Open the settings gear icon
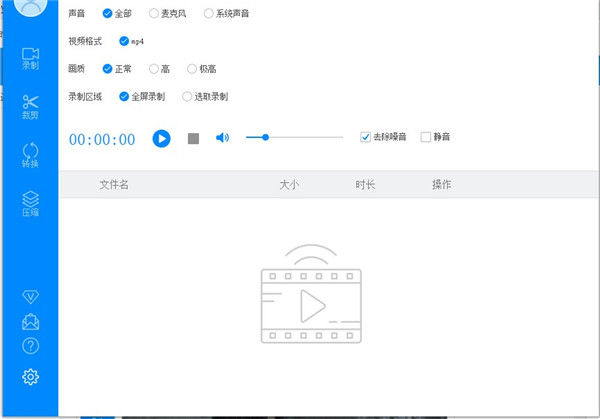This screenshot has width=600, height=419. (x=30, y=376)
